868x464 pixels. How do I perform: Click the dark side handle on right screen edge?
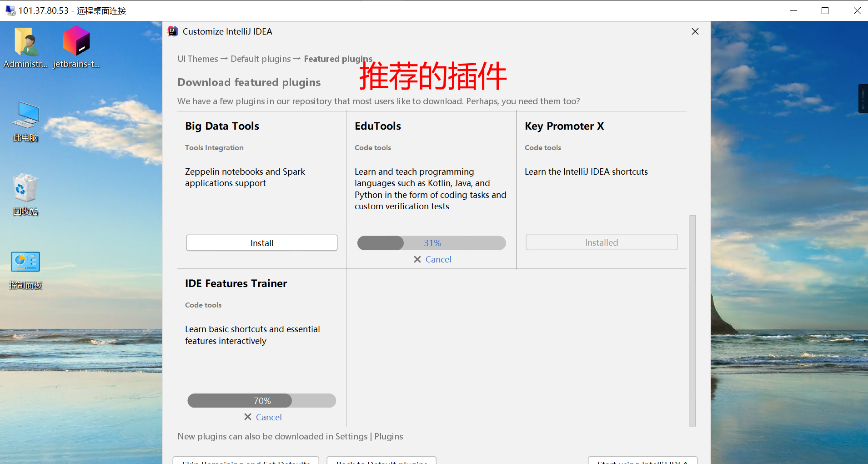pos(863,98)
